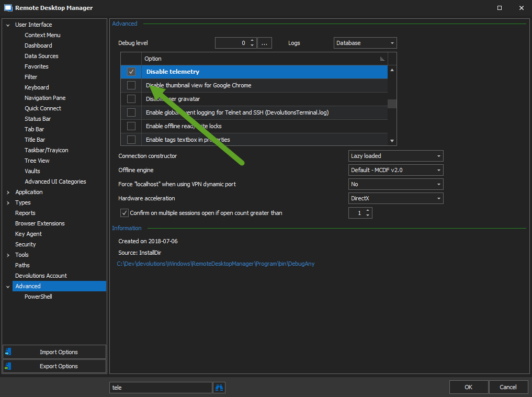Click the Export Options icon
The width and height of the screenshot is (532, 397).
click(8, 366)
